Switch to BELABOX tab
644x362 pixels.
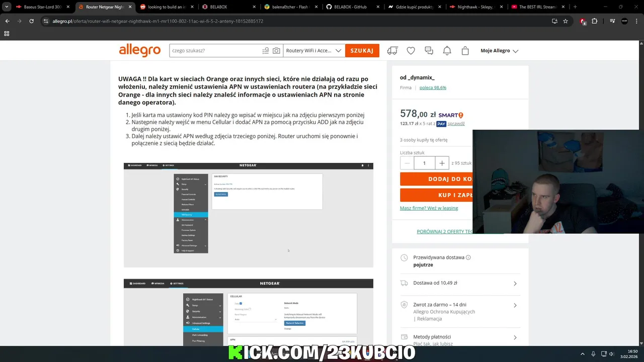229,7
